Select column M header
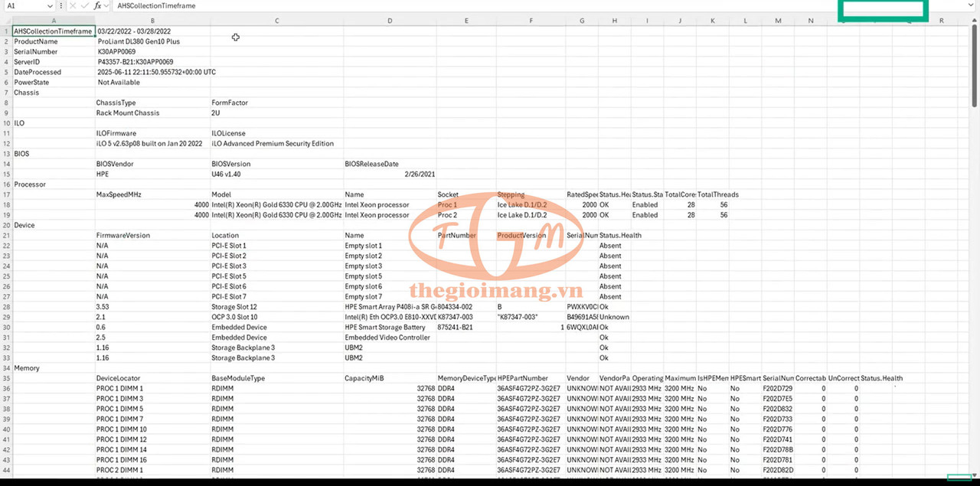980x486 pixels. click(x=778, y=21)
